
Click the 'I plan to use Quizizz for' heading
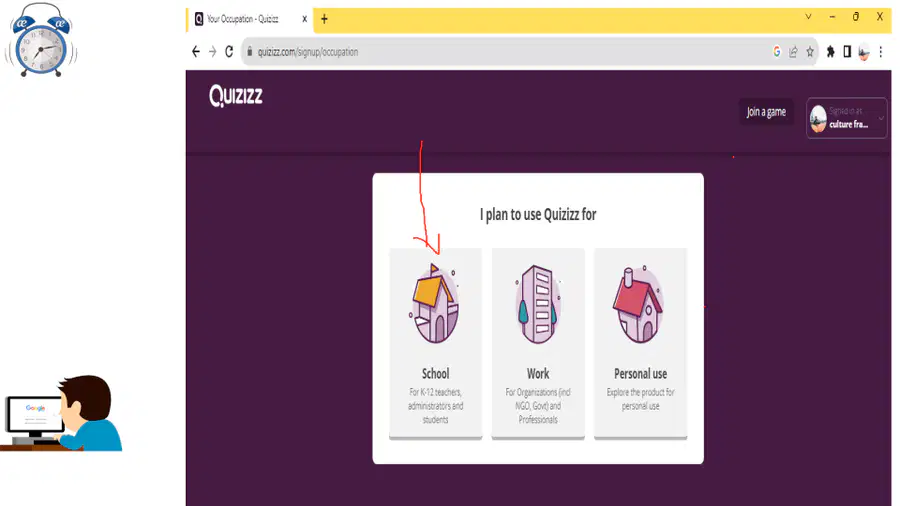[538, 215]
